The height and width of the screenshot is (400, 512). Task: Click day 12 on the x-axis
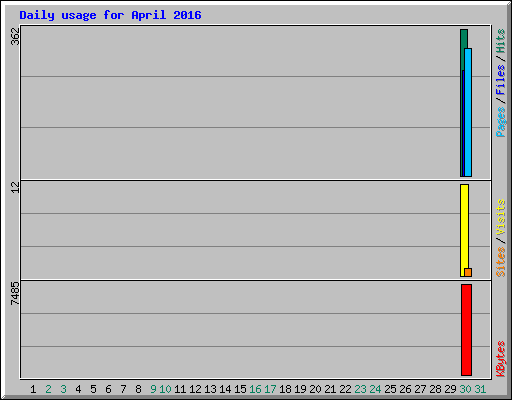(195, 389)
